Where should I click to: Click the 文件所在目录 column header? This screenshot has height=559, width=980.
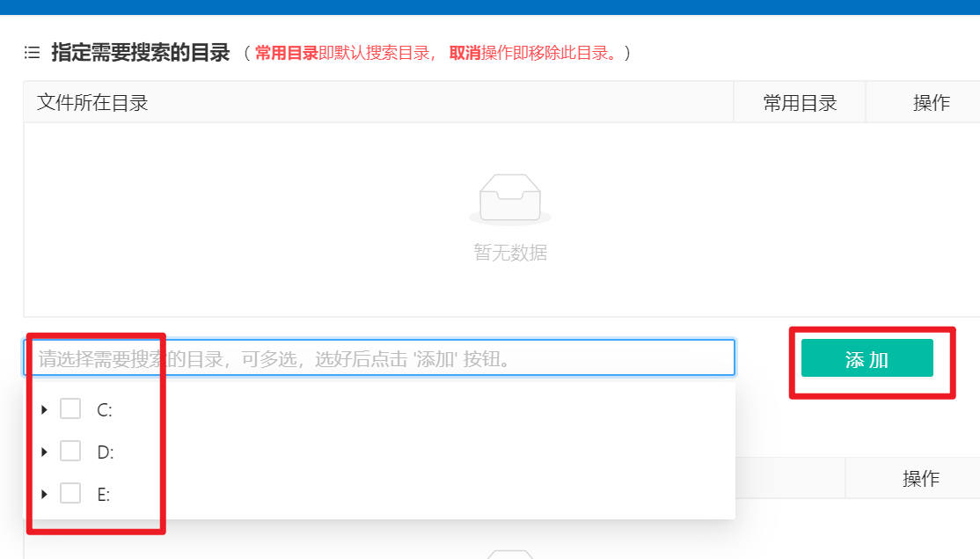point(92,103)
